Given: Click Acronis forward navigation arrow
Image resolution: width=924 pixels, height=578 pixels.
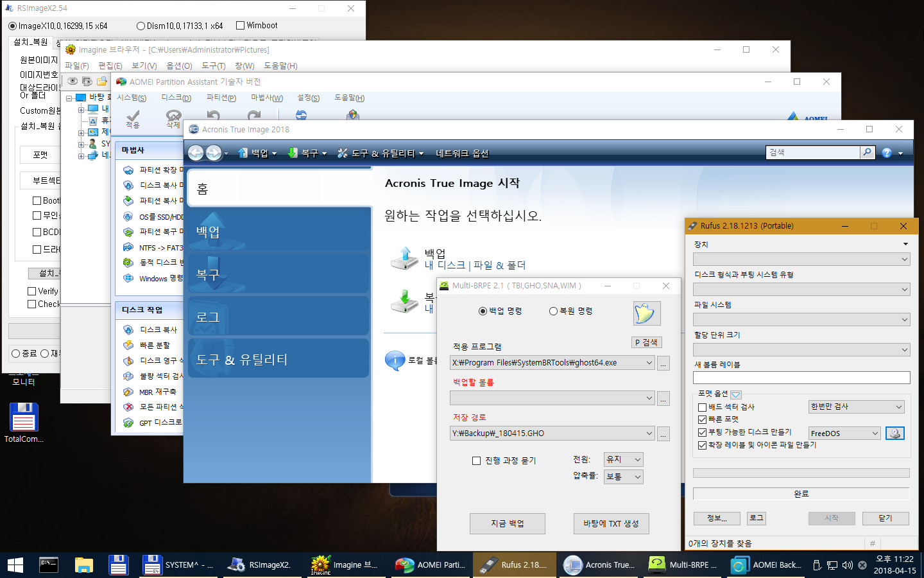Looking at the screenshot, I should [x=214, y=153].
